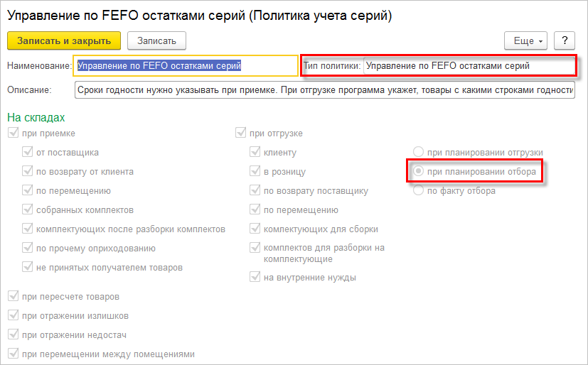
Task: Click the Наименование input field
Action: (186, 66)
